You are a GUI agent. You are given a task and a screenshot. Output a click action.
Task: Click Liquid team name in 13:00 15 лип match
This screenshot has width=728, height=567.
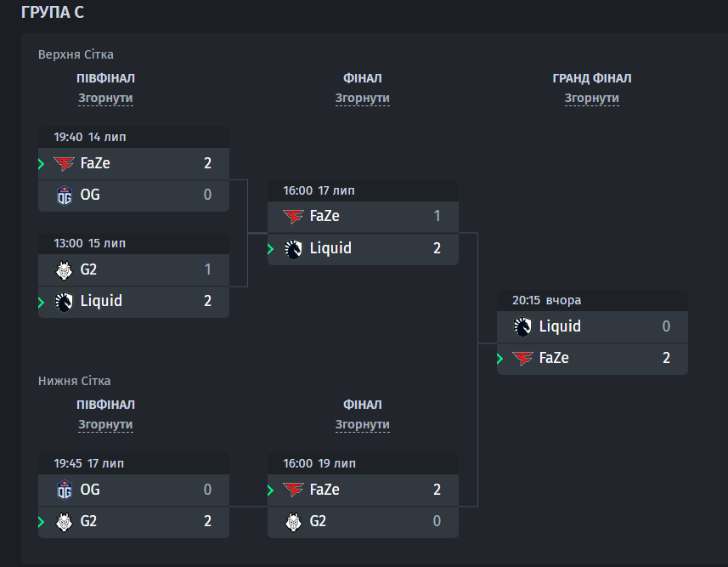[101, 301]
